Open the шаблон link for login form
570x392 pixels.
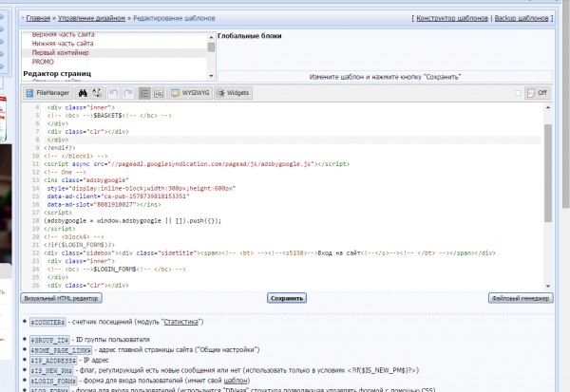(236, 381)
